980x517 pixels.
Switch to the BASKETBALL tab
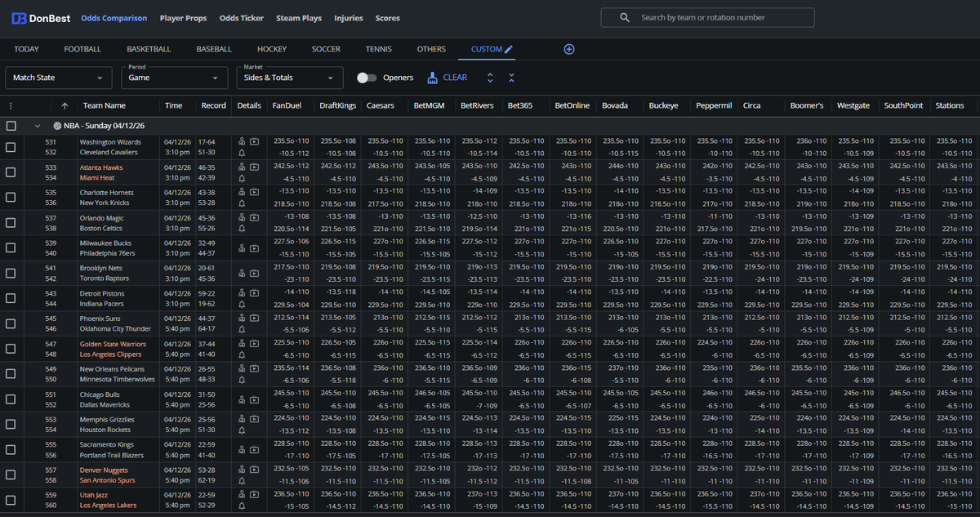pos(149,49)
